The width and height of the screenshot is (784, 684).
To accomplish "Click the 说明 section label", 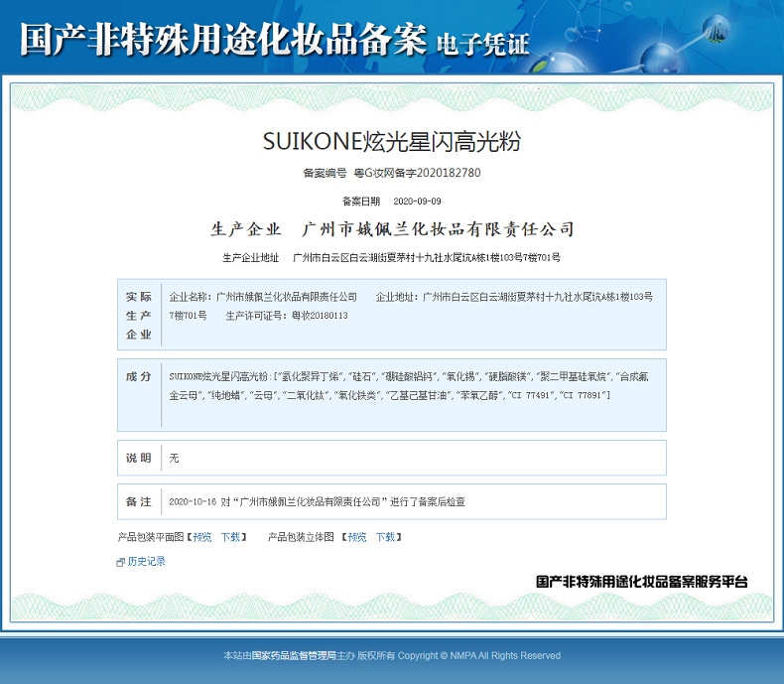I will tap(139, 459).
